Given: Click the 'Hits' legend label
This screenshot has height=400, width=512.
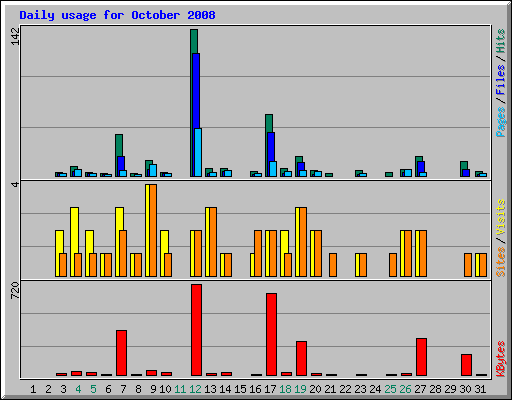Looking at the screenshot, I should [x=500, y=41].
